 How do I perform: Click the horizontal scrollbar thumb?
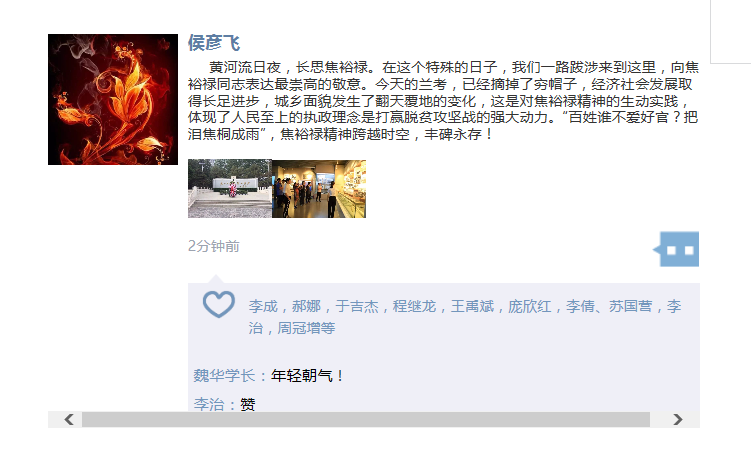[366, 419]
